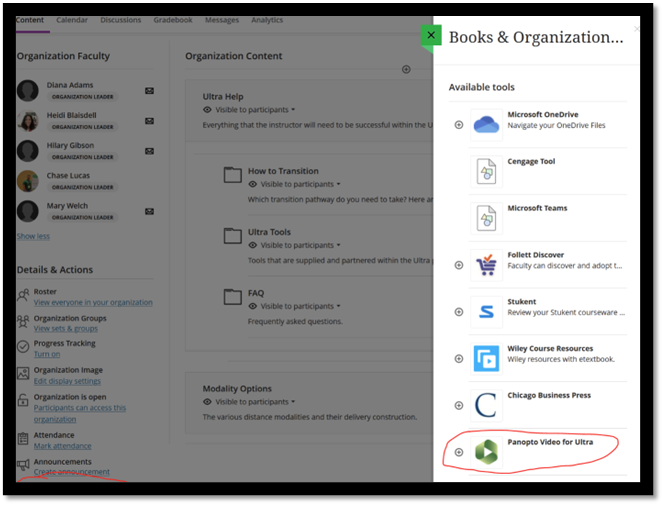Open How to Transition visibility dropdown
The image size is (663, 505).
coord(300,184)
